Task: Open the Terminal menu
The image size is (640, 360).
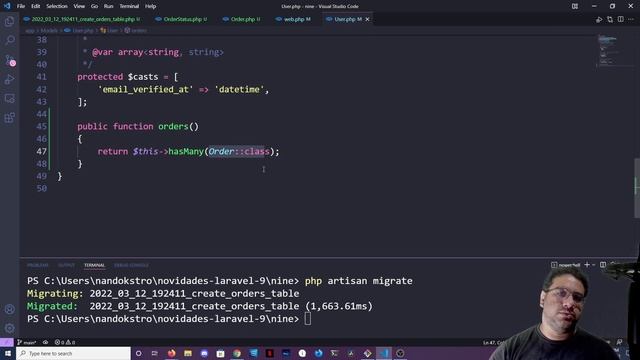Action: (x=129, y=6)
